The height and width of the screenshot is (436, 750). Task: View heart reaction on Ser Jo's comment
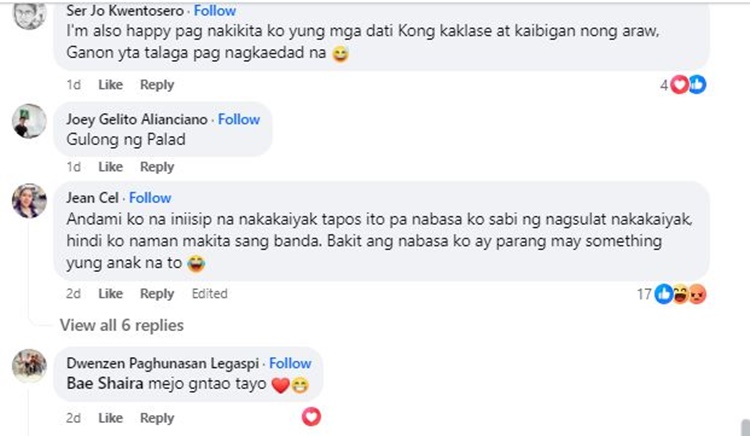click(679, 85)
